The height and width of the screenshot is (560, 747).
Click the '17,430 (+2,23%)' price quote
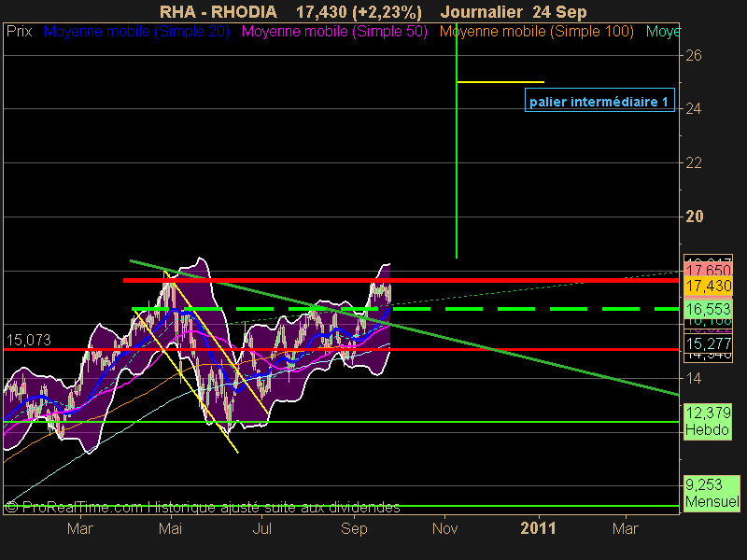click(x=359, y=11)
